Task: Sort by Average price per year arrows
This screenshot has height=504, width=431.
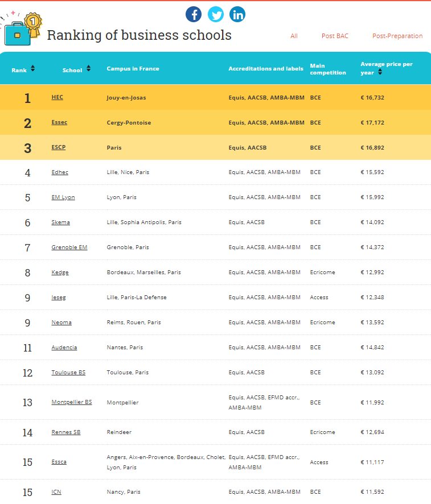Action: tap(380, 72)
